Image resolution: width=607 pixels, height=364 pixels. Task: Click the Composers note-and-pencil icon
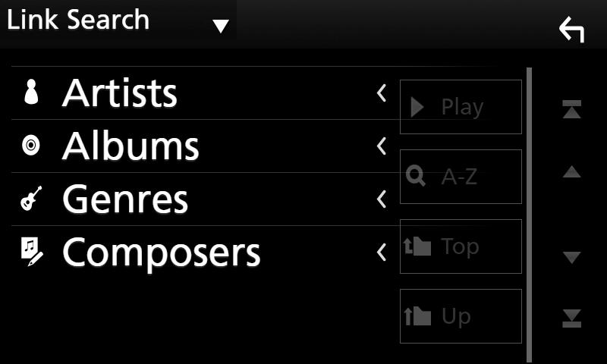[x=32, y=252]
